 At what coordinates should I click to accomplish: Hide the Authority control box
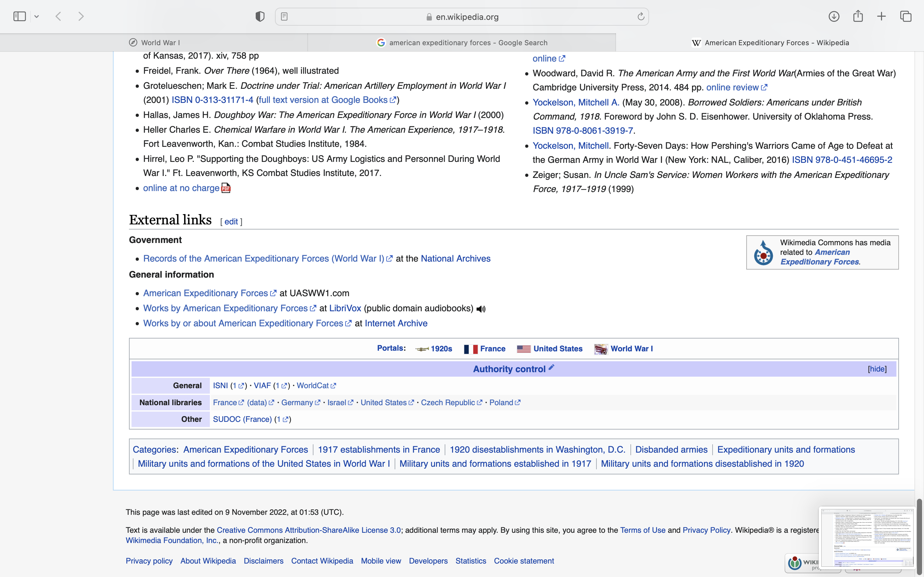pos(877,369)
